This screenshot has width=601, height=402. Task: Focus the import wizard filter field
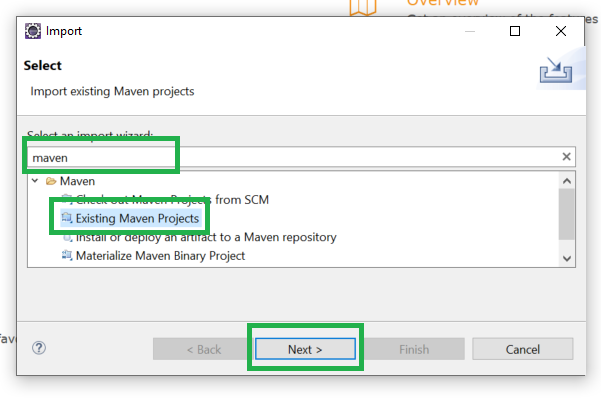click(x=301, y=157)
